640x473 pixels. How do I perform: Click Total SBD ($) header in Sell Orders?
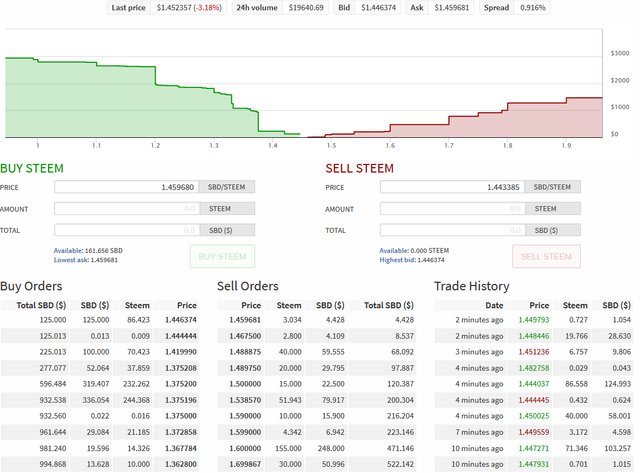[389, 305]
